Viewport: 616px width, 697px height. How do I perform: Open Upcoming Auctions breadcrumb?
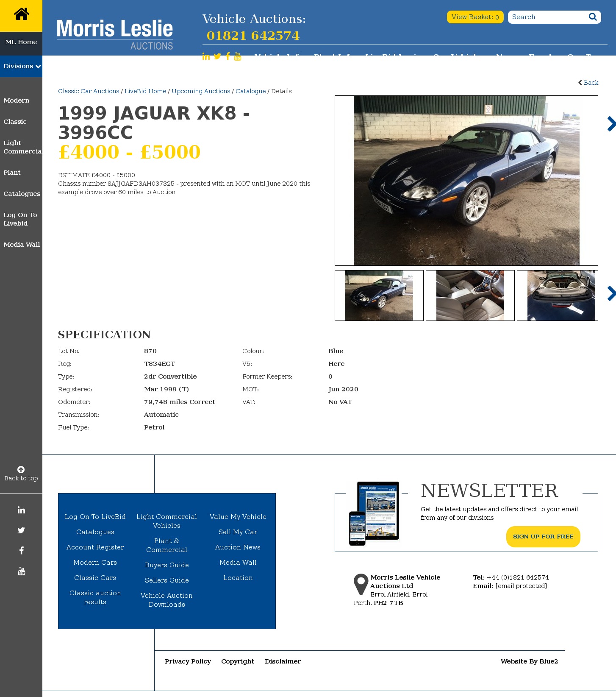[201, 91]
